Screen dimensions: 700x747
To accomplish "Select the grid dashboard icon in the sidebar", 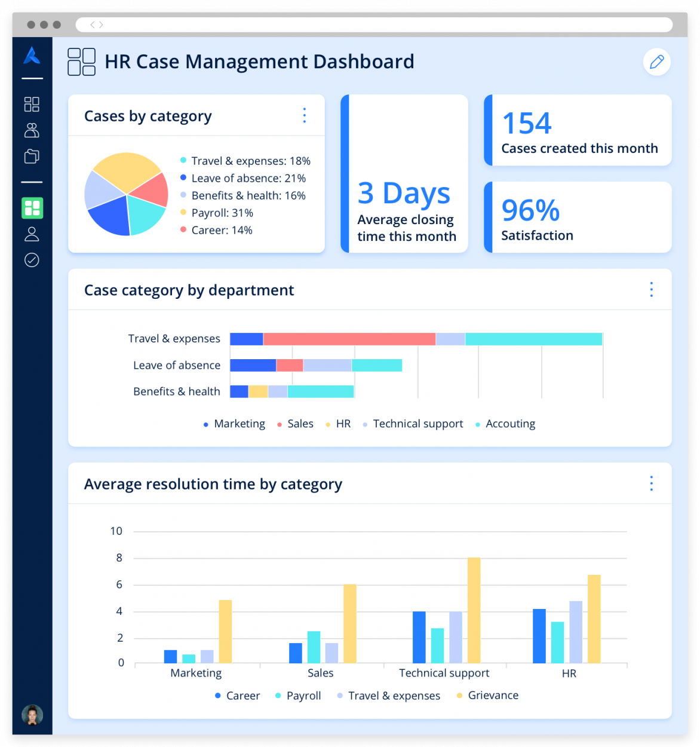I will click(32, 104).
